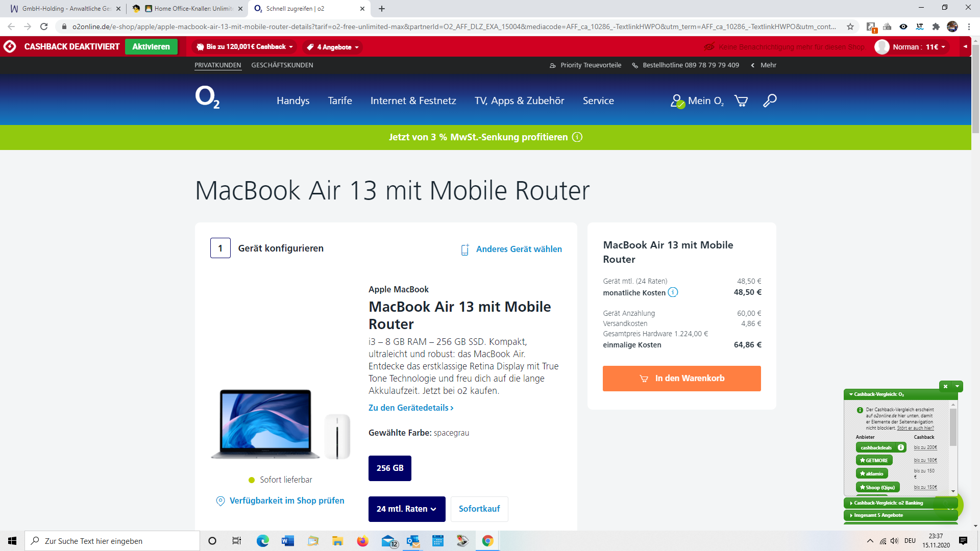
Task: Choose the Sofortkauf option
Action: pos(479,509)
